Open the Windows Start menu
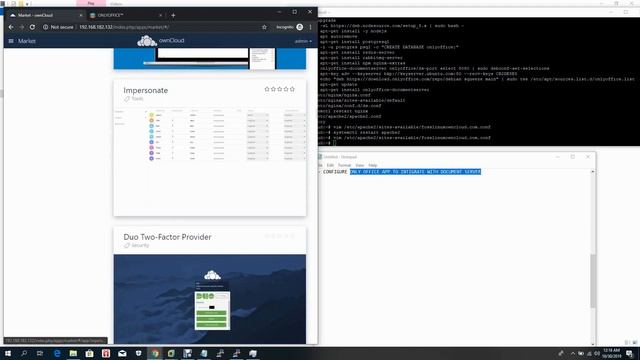The image size is (640, 360). 8,353
